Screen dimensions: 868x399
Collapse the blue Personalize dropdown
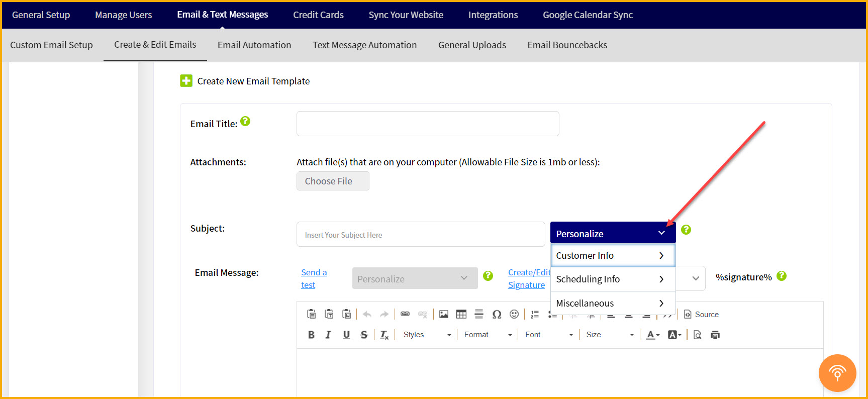(613, 233)
